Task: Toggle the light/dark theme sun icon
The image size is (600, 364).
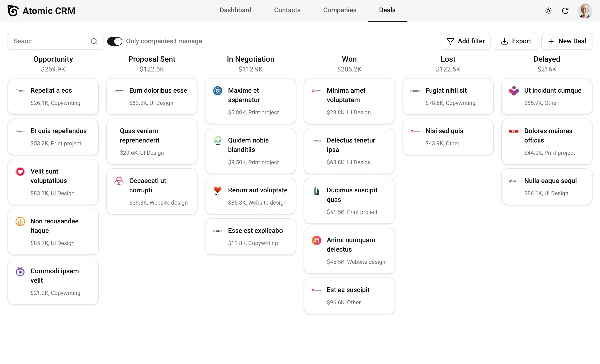Action: point(548,11)
